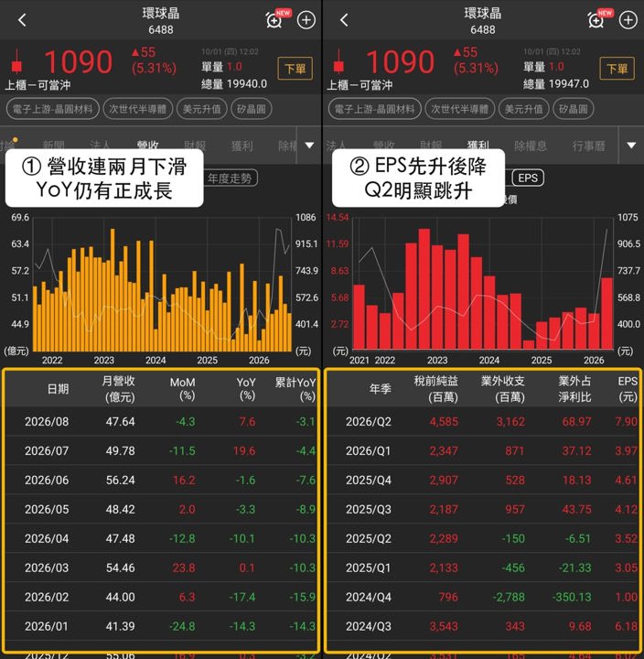Click total volume 19947.0 in right panel
The image size is (644, 659).
tap(568, 84)
